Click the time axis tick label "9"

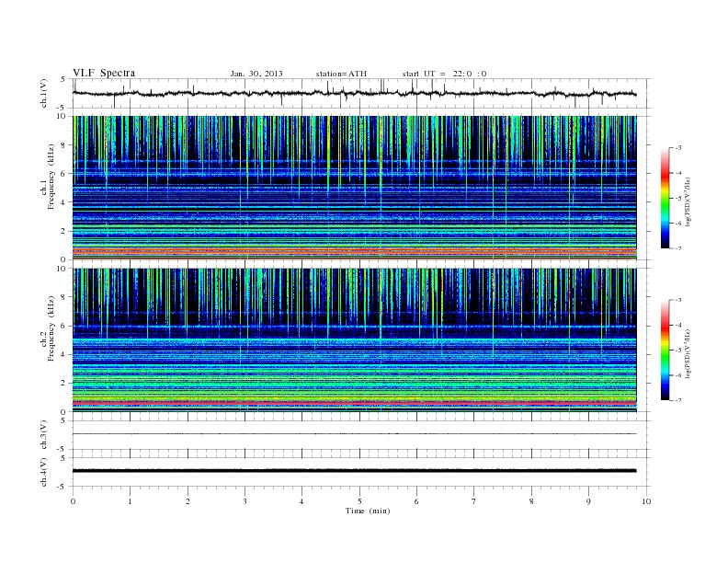pos(588,501)
